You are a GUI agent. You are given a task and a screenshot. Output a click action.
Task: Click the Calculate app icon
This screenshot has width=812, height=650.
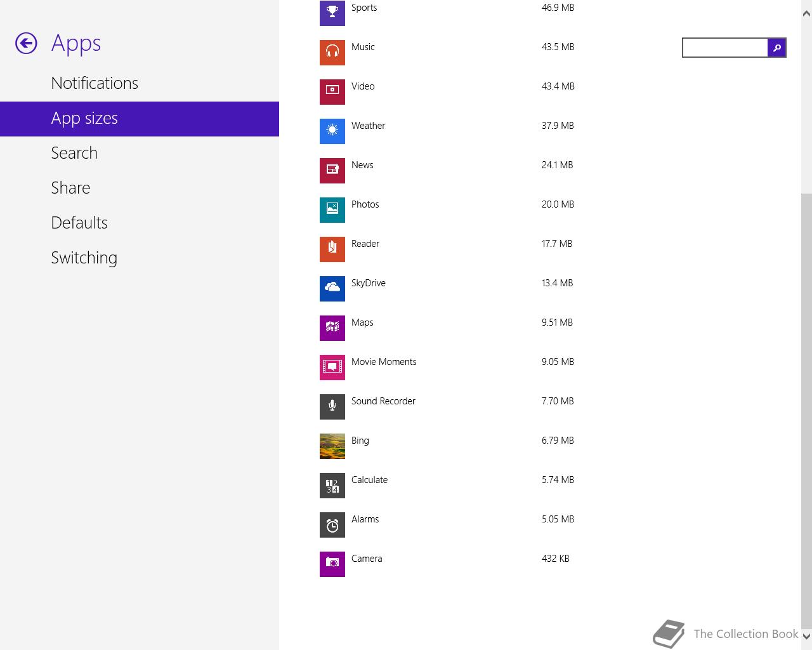[x=332, y=486]
